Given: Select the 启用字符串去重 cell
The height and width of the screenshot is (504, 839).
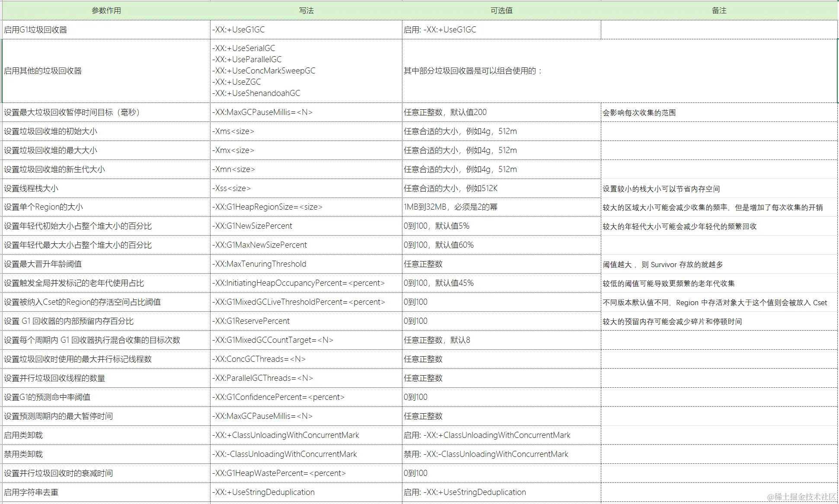Looking at the screenshot, I should [x=31, y=492].
